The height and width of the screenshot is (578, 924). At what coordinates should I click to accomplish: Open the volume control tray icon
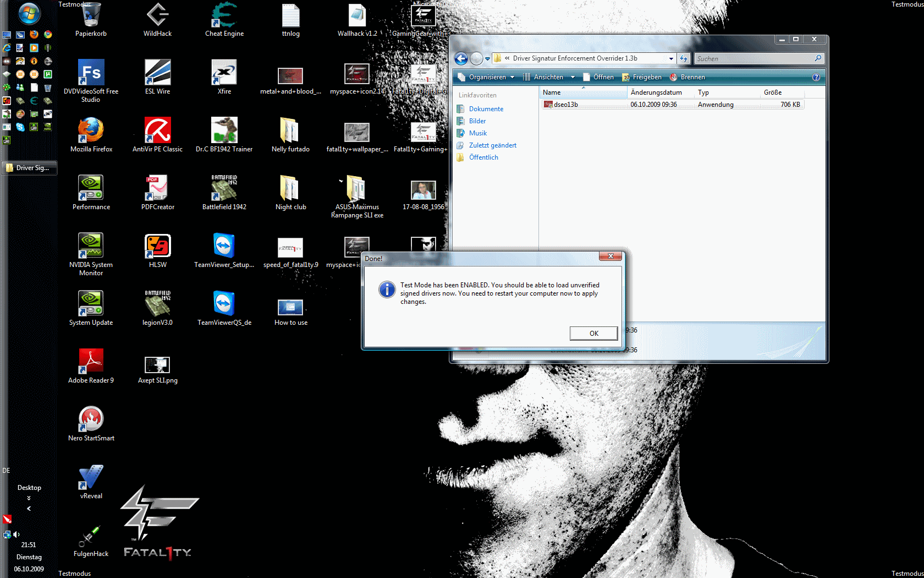point(16,534)
